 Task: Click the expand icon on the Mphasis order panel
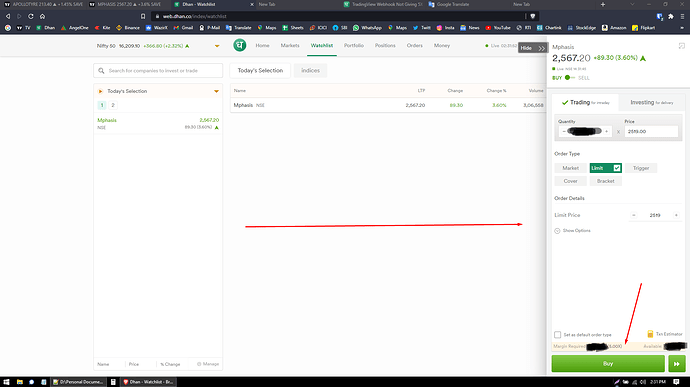point(681,46)
